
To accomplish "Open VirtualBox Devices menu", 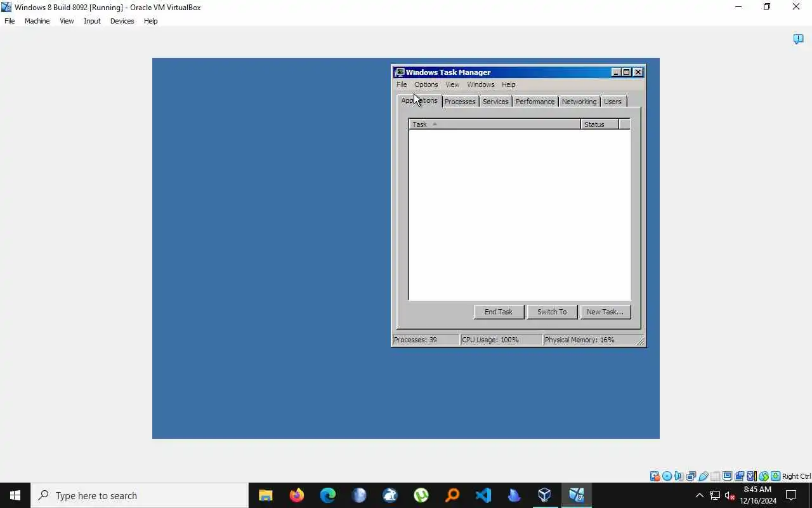I will (122, 21).
